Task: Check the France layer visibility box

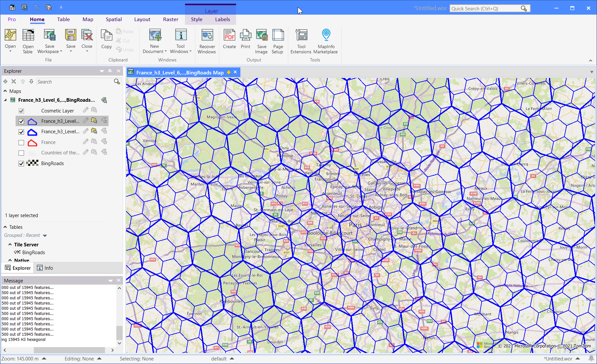Action: (x=21, y=143)
